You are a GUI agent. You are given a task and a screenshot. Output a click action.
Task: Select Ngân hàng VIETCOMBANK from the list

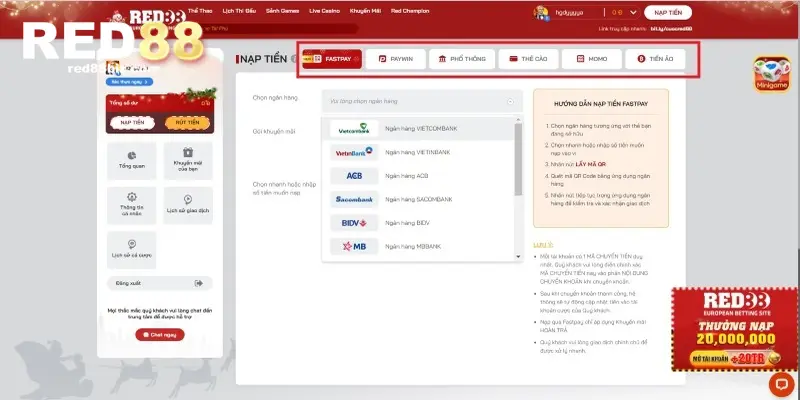tap(420, 130)
